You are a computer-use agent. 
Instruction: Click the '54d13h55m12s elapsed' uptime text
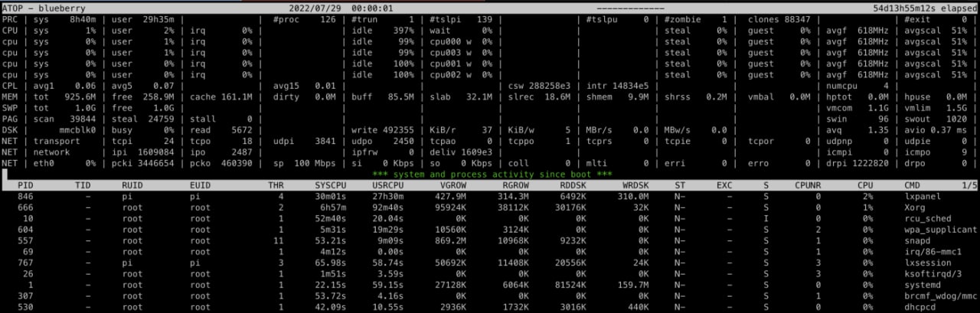925,8
